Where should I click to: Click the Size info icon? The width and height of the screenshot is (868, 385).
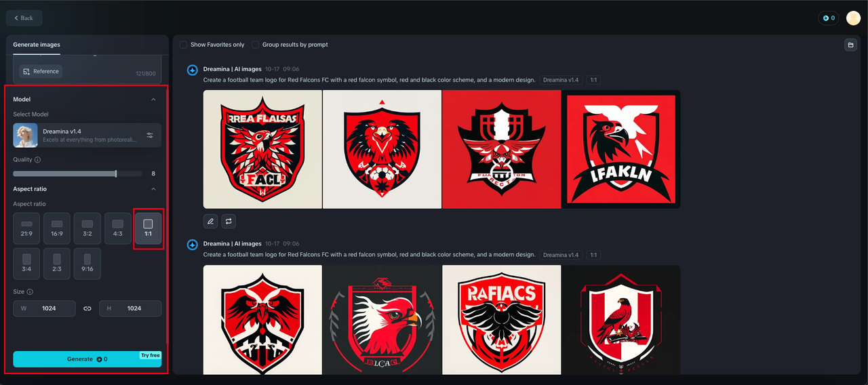point(30,292)
